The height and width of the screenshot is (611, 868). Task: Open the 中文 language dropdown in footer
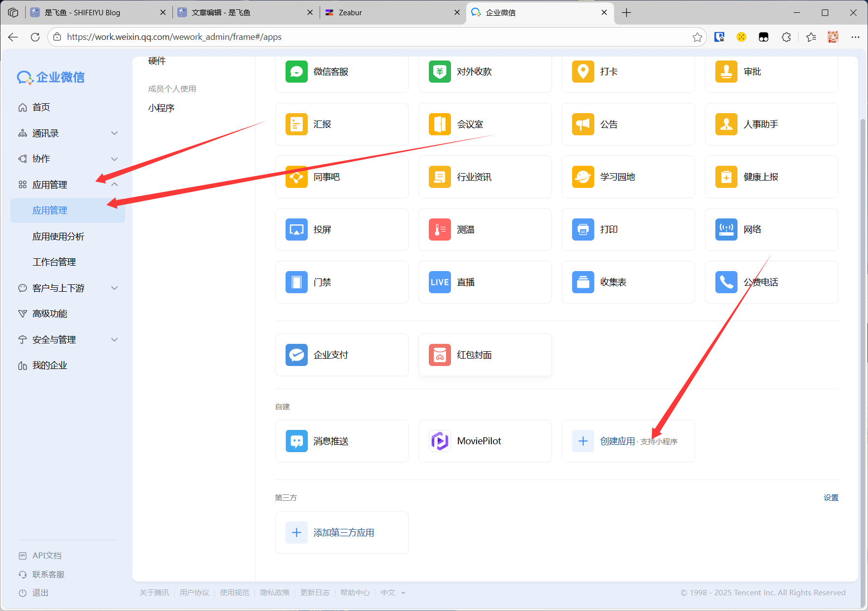(x=392, y=593)
